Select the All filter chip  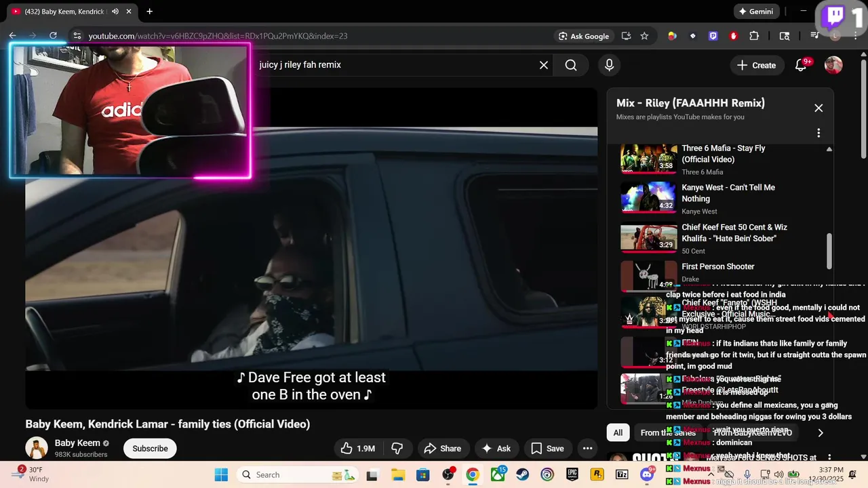point(618,432)
